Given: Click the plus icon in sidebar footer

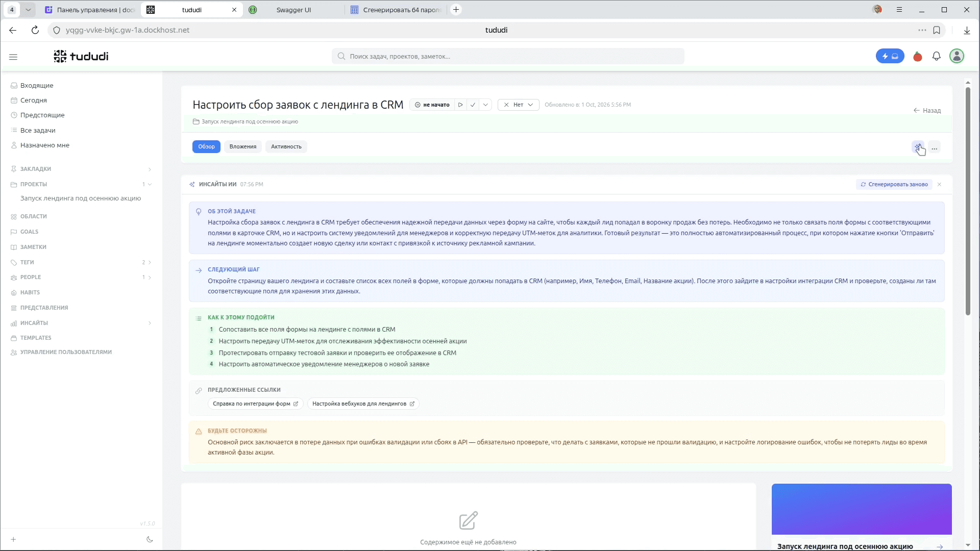Looking at the screenshot, I should [13, 539].
